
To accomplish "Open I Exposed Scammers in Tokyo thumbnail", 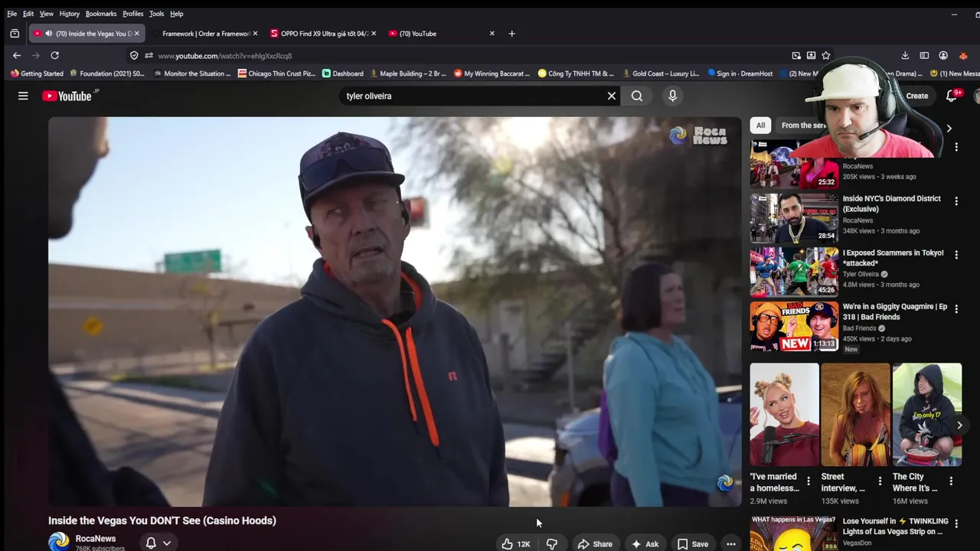I will coord(794,272).
